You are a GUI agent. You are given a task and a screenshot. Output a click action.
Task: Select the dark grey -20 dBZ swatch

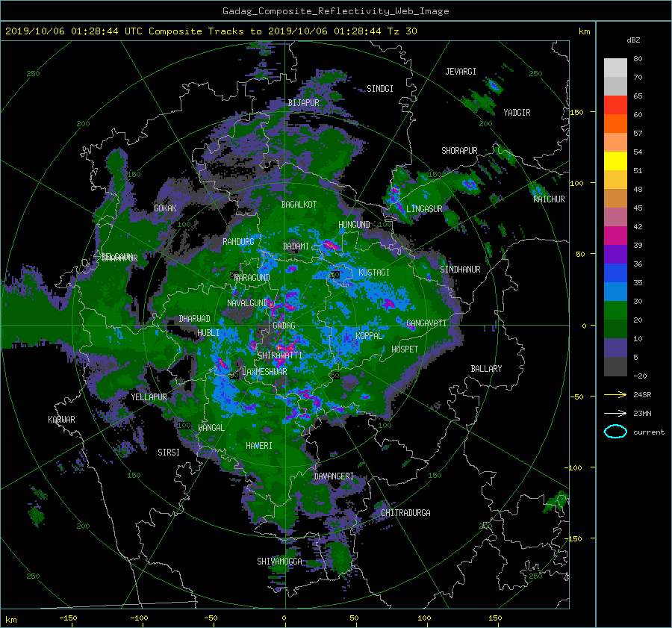pyautogui.click(x=615, y=367)
